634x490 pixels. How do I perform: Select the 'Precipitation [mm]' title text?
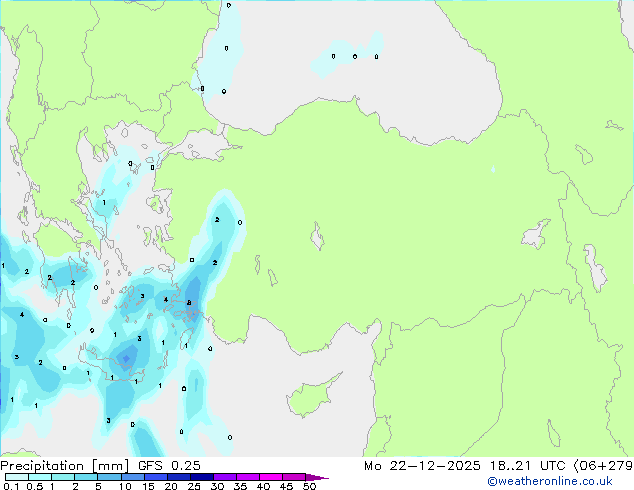64,466
